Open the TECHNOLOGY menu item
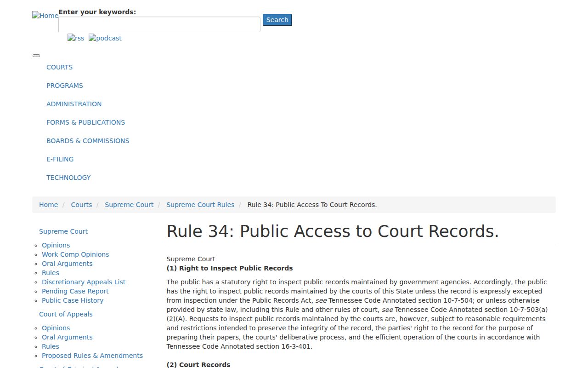 [68, 178]
